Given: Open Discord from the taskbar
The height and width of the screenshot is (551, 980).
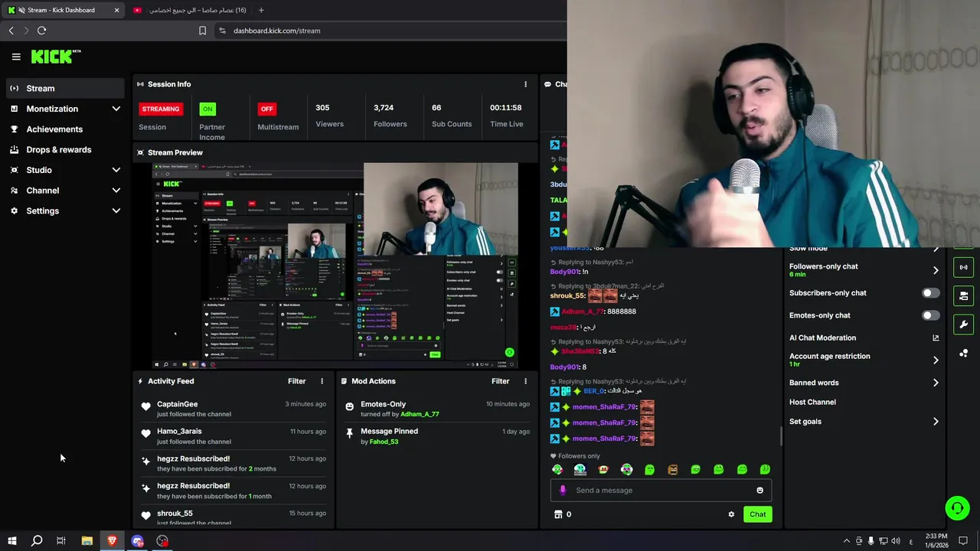Looking at the screenshot, I should pos(137,541).
